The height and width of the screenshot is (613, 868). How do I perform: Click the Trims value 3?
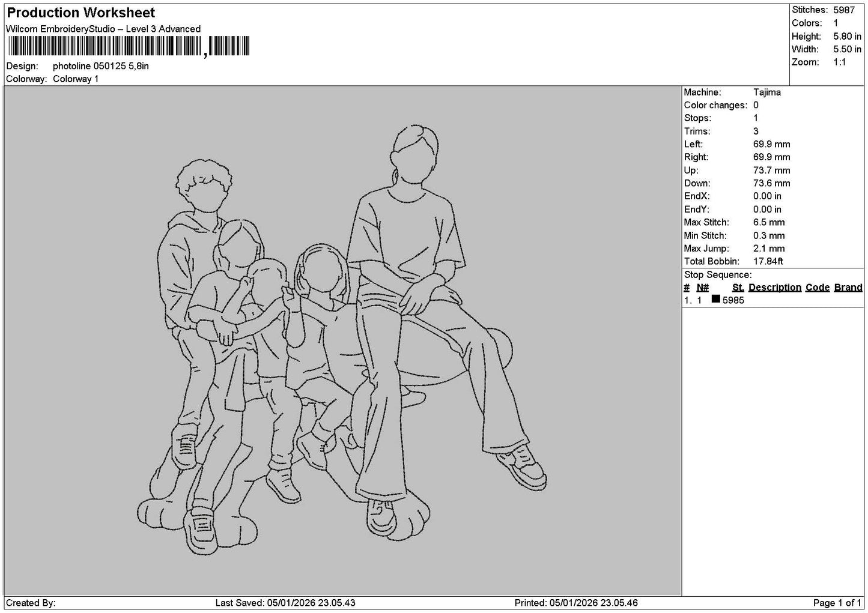[756, 131]
